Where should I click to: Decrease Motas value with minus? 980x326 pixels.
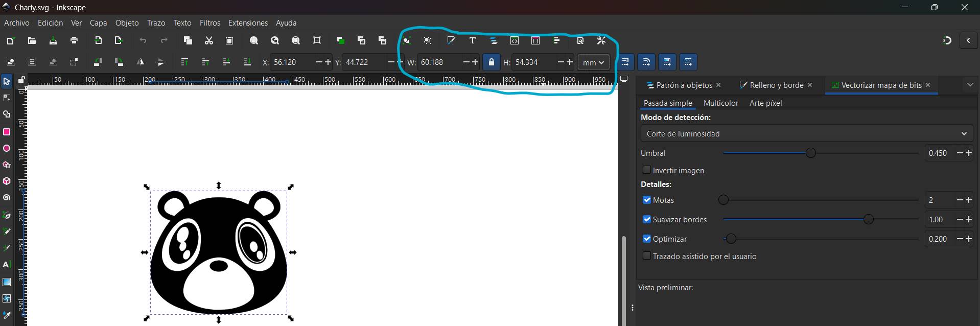tap(960, 200)
